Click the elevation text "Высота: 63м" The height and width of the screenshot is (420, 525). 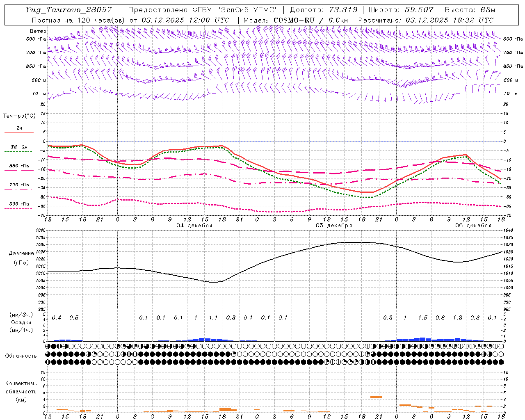pyautogui.click(x=470, y=10)
